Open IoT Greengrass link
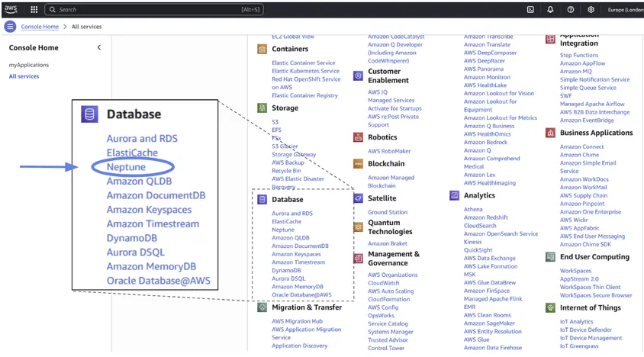The width and height of the screenshot is (644, 357). 579,346
